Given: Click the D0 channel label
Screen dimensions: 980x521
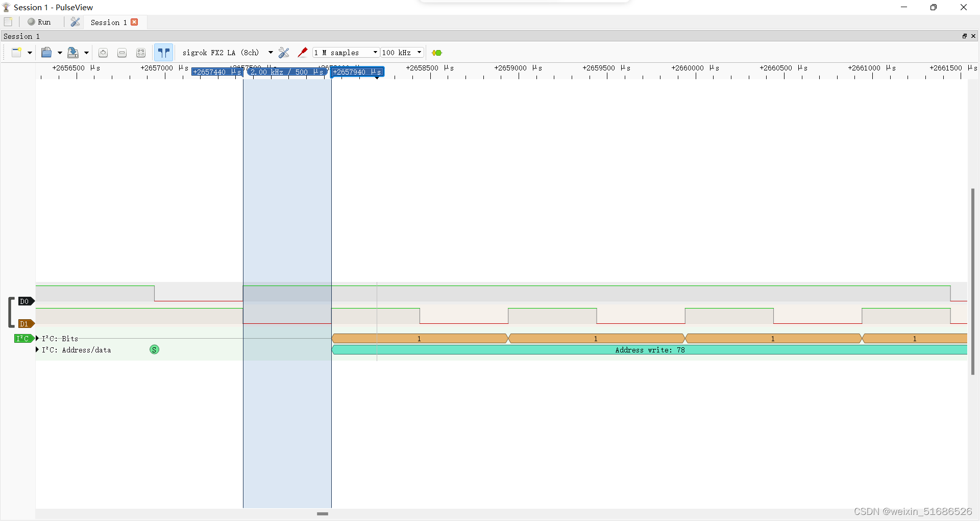Looking at the screenshot, I should tap(26, 301).
